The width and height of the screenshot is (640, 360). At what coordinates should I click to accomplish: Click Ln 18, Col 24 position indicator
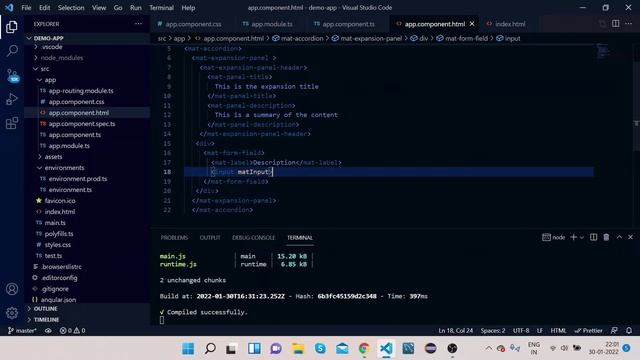456,330
